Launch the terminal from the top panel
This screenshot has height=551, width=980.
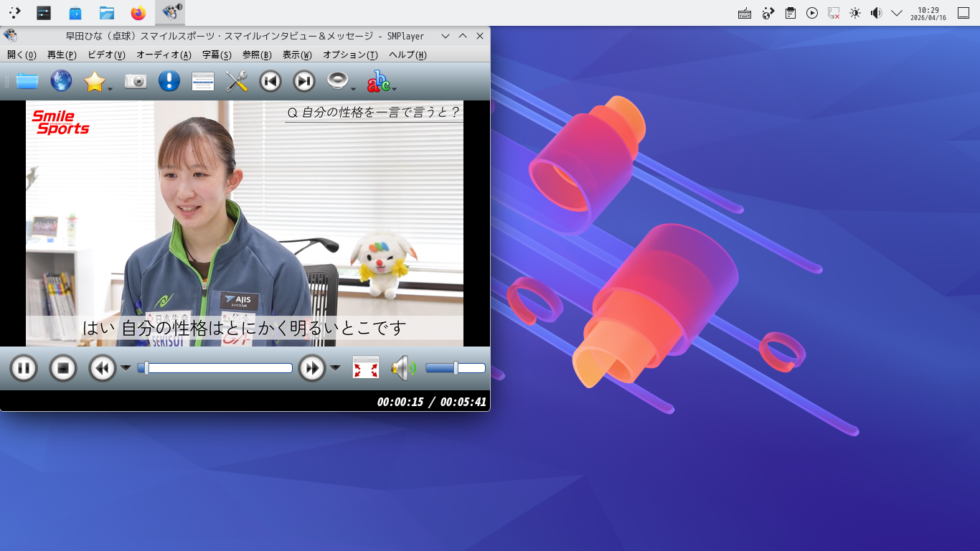44,13
